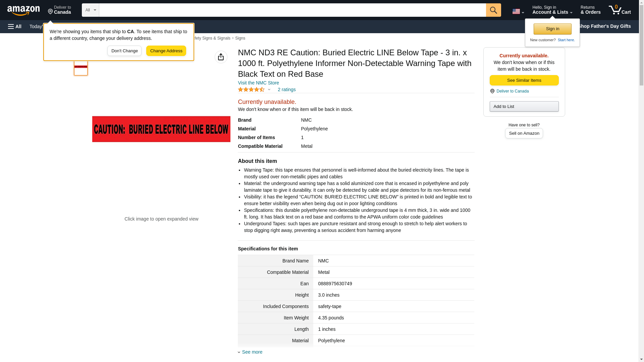Open Account & Lists menu
The height and width of the screenshot is (362, 644).
pos(552,10)
